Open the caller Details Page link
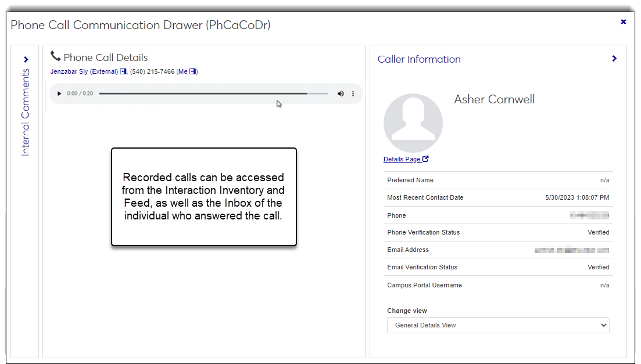The height and width of the screenshot is (364, 641). (x=402, y=159)
